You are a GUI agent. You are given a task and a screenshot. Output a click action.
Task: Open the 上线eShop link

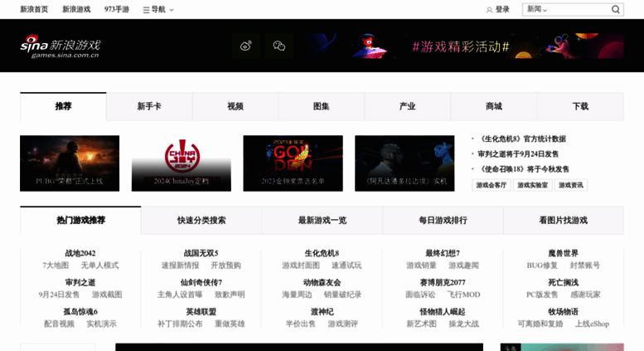(592, 324)
